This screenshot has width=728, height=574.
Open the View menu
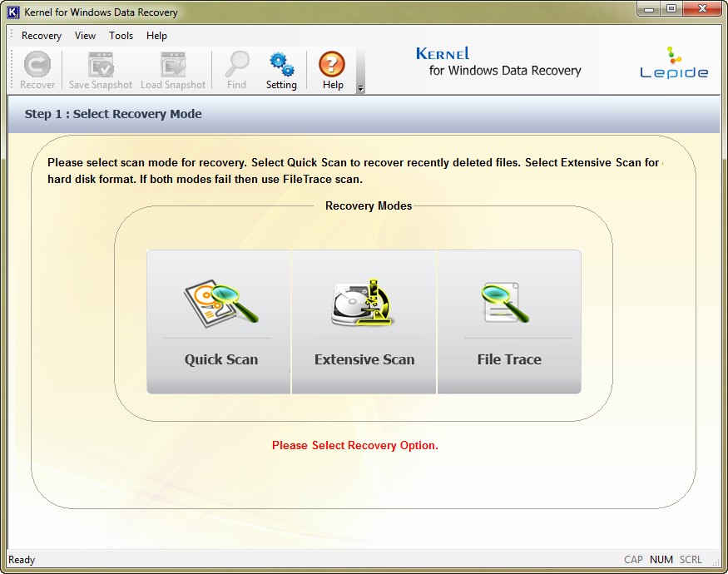(86, 36)
